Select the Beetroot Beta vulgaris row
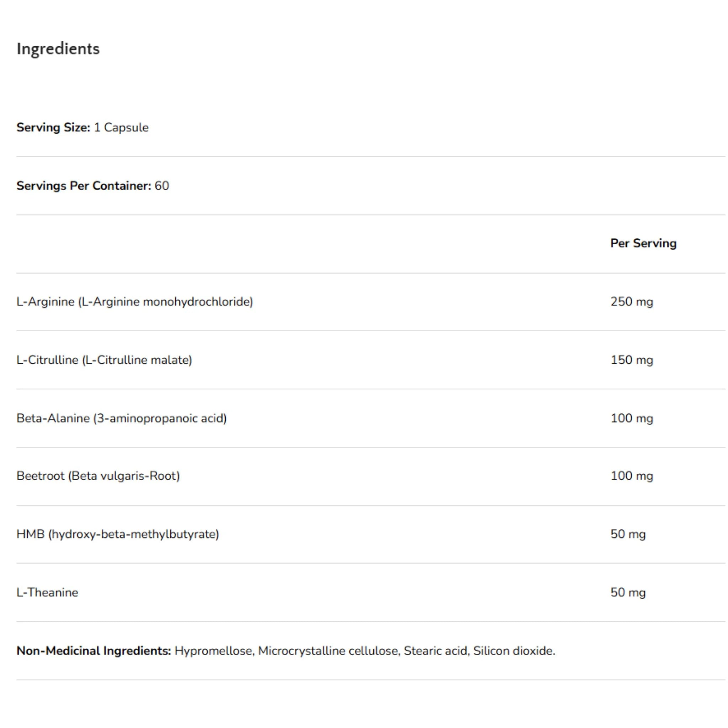 coord(371,476)
